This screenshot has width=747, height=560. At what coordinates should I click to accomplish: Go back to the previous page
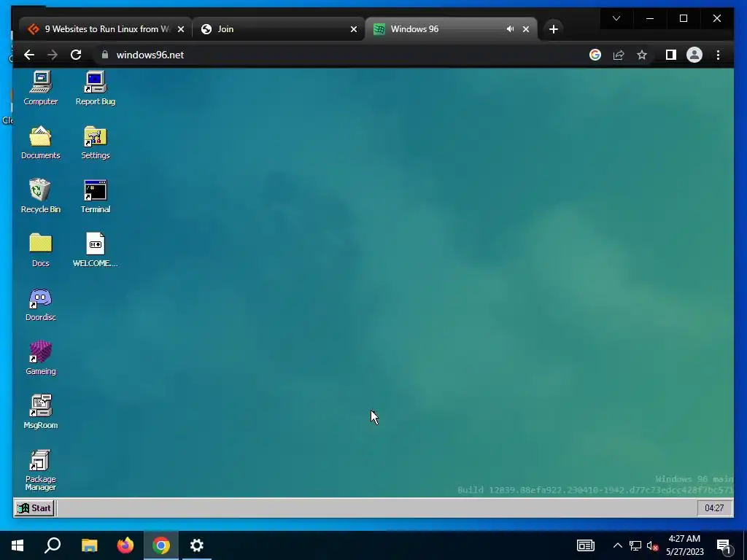tap(29, 55)
